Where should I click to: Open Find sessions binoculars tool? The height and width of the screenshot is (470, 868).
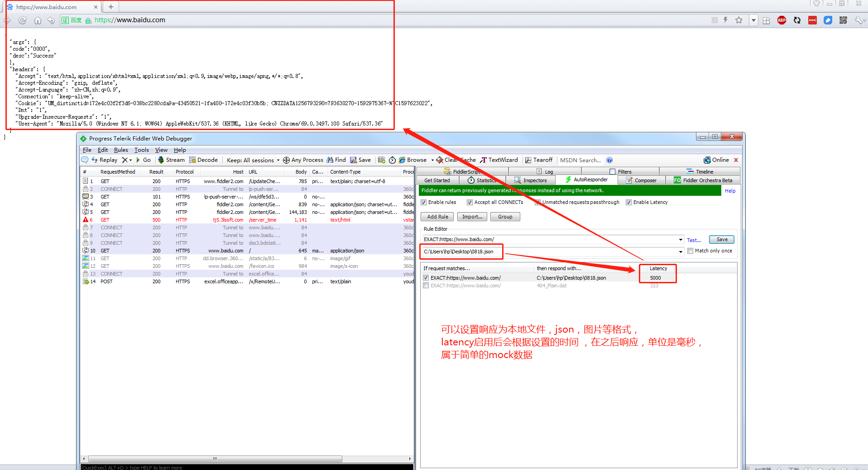[336, 160]
